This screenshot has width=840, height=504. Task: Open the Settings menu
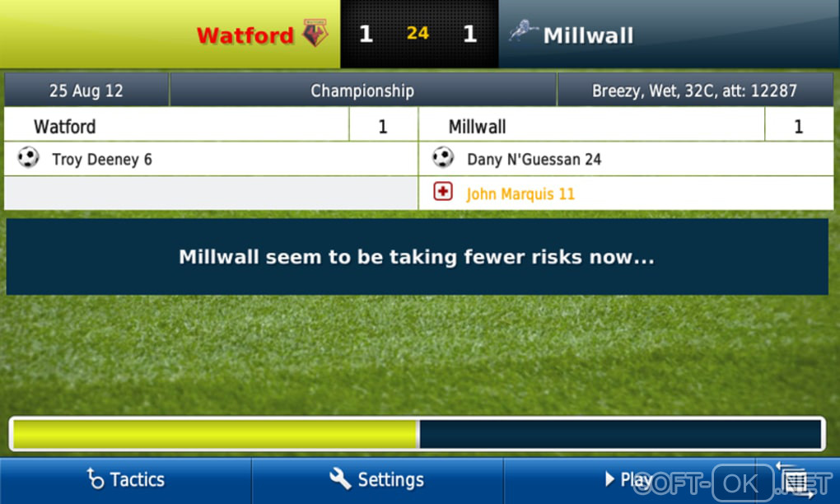tap(378, 480)
